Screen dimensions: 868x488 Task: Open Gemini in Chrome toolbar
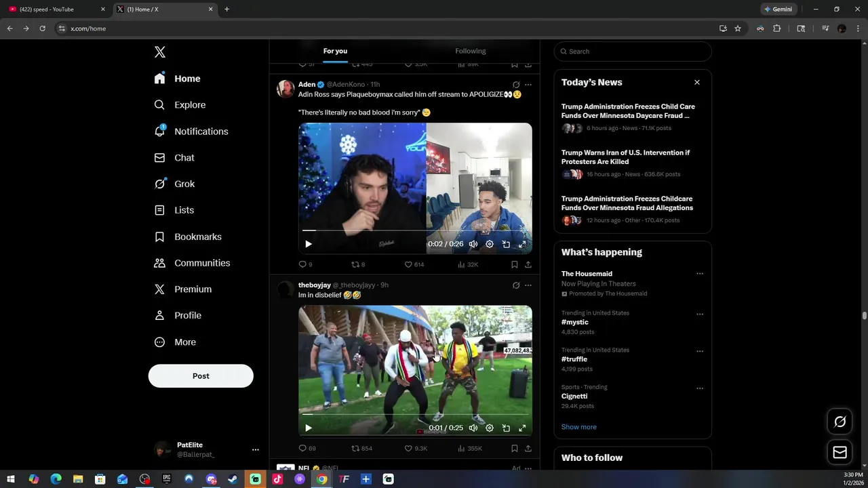tap(777, 9)
